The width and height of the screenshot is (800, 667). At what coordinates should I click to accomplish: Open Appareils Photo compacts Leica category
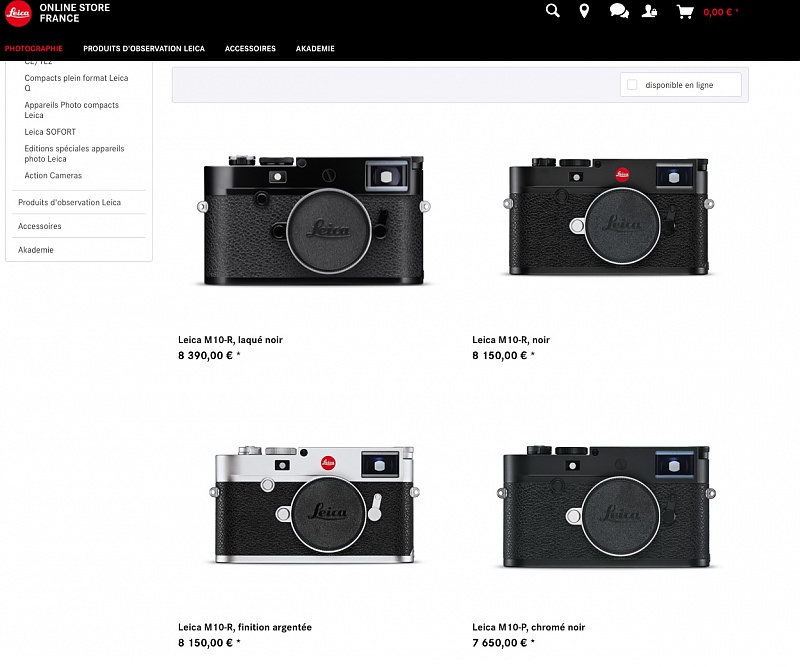[x=71, y=110]
